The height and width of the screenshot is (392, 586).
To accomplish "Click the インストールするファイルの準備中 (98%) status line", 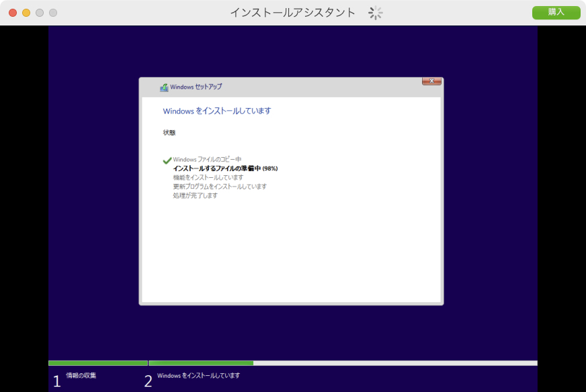I will coord(226,168).
